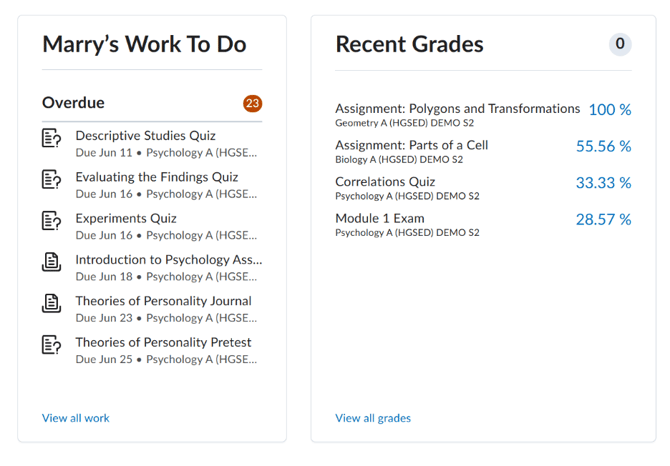Viewport: 670px width, 466px height.
Task: Click the Overdue section heading
Action: [73, 103]
